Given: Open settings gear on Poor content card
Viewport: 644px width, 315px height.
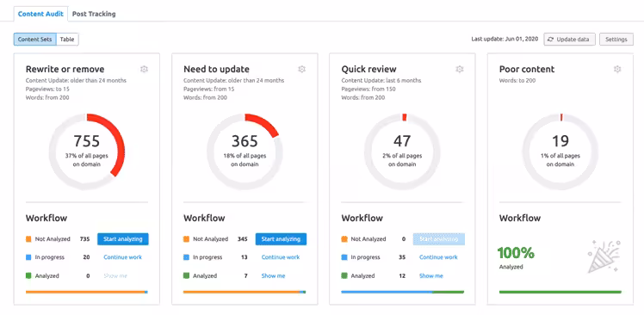Looking at the screenshot, I should 617,69.
